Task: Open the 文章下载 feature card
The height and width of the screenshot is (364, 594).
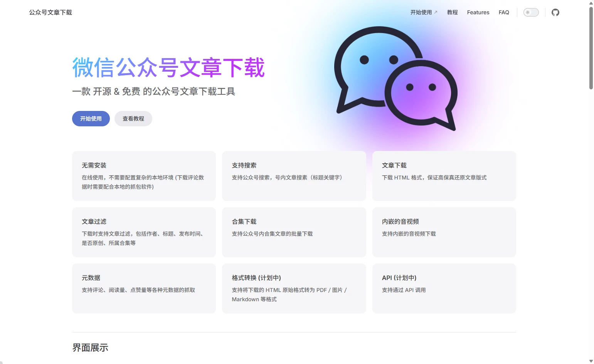Action: coord(444,176)
